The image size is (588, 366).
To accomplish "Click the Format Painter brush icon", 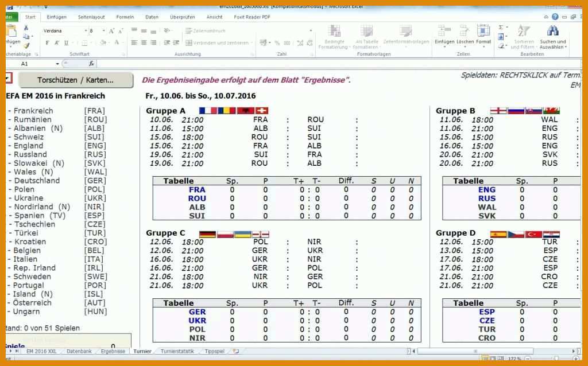I will coord(26,45).
